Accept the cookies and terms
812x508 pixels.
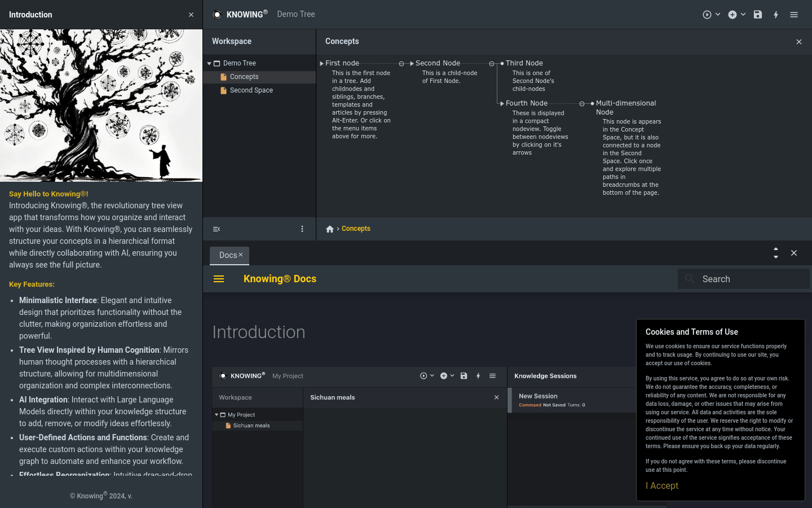pos(661,486)
